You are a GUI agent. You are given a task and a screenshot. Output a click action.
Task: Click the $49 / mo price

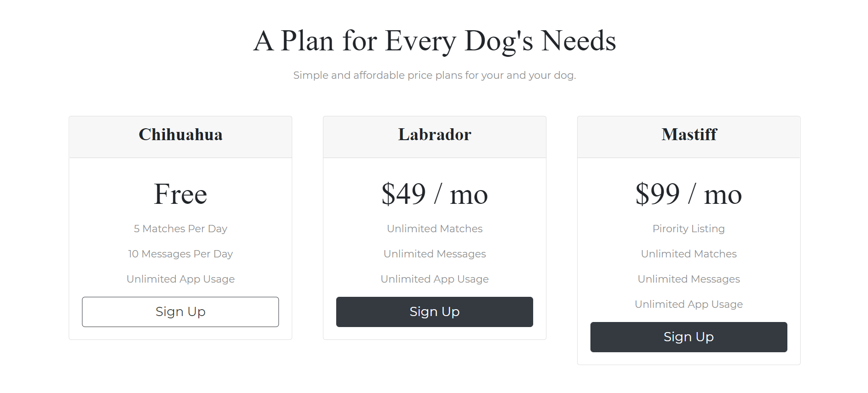435,194
